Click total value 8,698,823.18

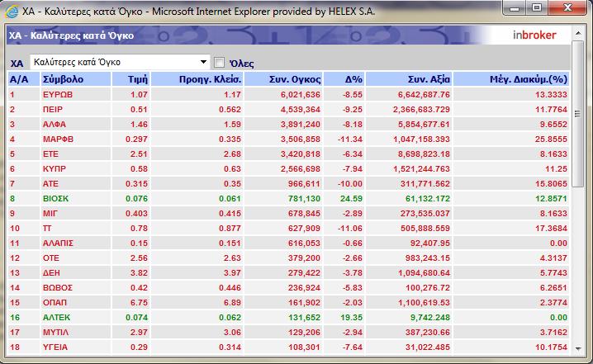click(424, 154)
